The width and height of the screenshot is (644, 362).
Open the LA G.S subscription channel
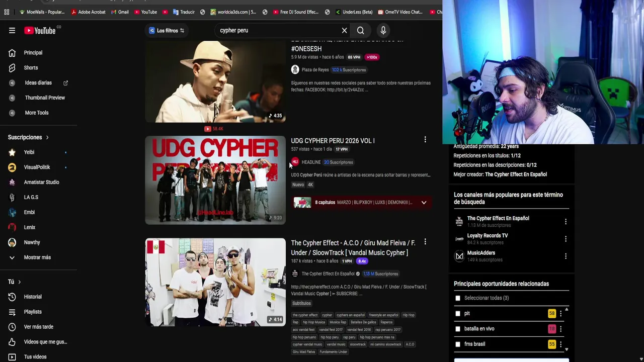pos(31,198)
